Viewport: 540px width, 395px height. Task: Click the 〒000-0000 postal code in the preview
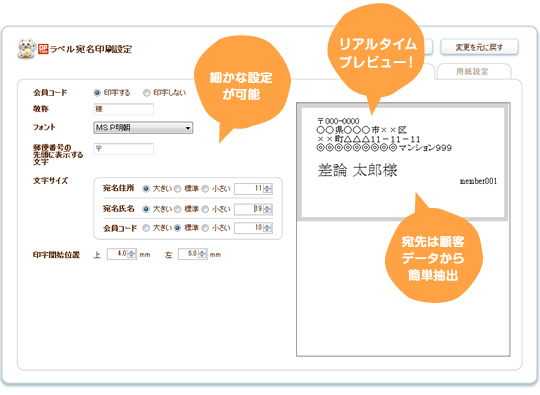(x=338, y=121)
